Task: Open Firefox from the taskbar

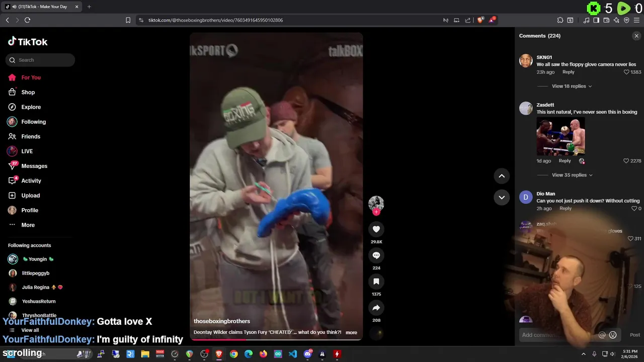Action: (263, 354)
